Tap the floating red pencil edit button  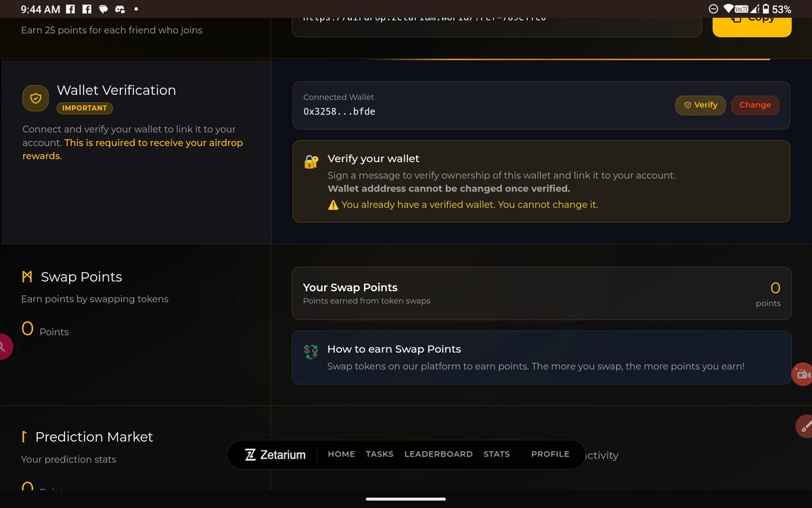tap(805, 426)
